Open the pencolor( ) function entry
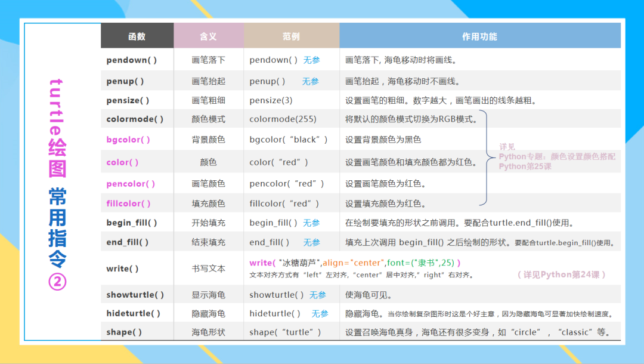 [131, 184]
